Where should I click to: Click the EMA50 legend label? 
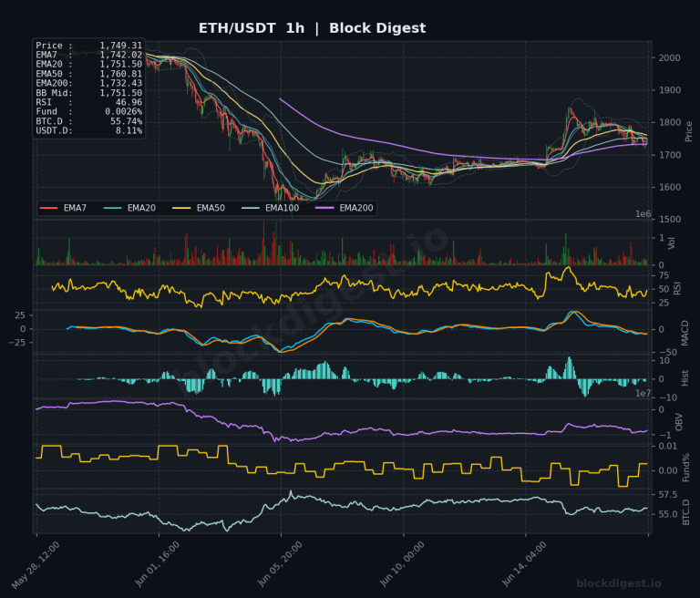click(x=211, y=208)
